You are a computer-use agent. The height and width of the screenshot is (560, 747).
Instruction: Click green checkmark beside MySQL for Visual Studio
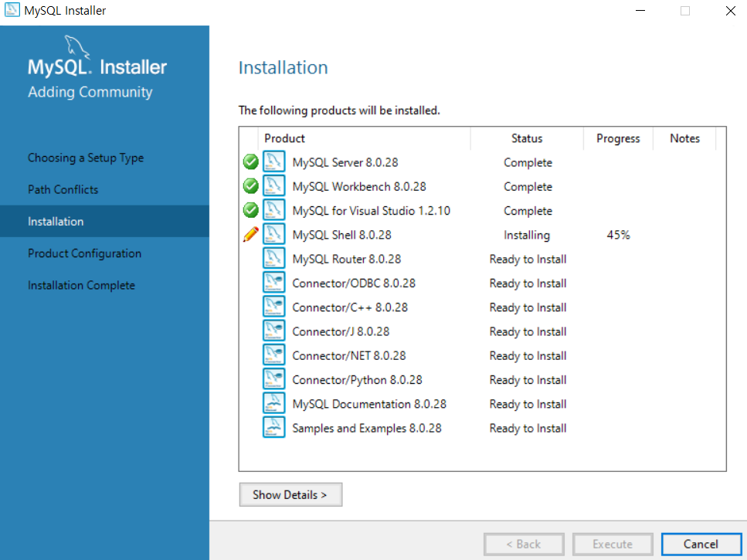tap(250, 210)
